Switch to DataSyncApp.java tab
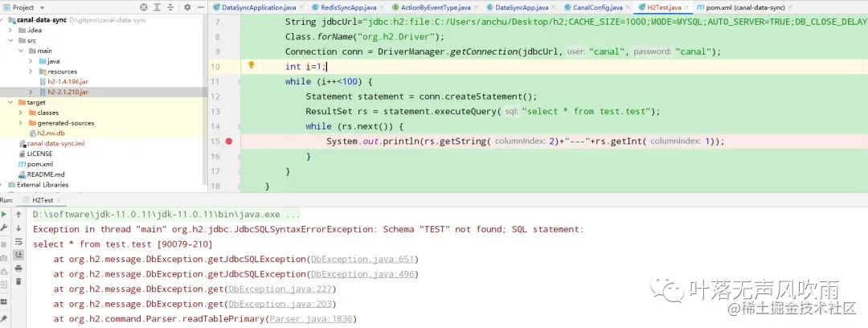The width and height of the screenshot is (868, 328). (521, 7)
